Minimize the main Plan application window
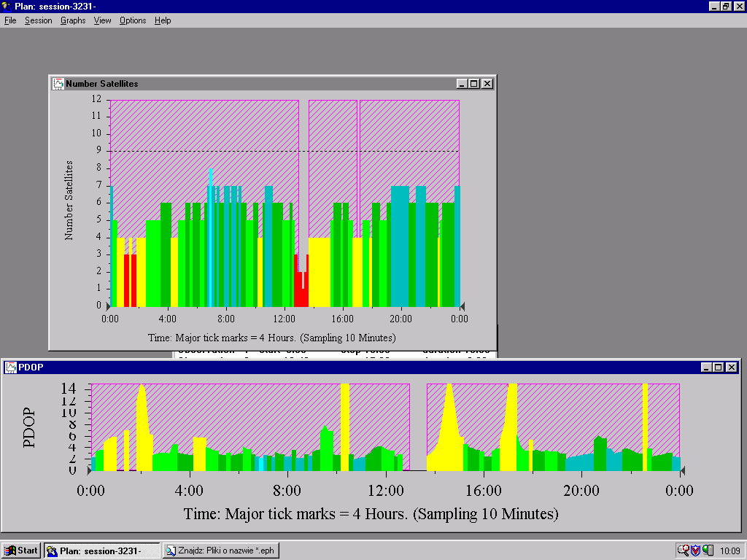The image size is (747, 560). coord(714,6)
